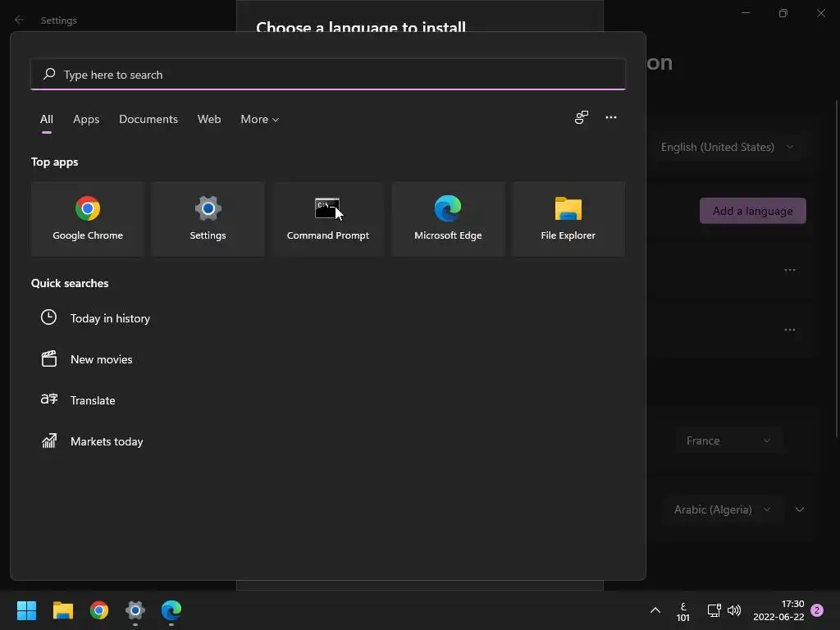
Task: Switch to Edge from the taskbar
Action: 171,610
